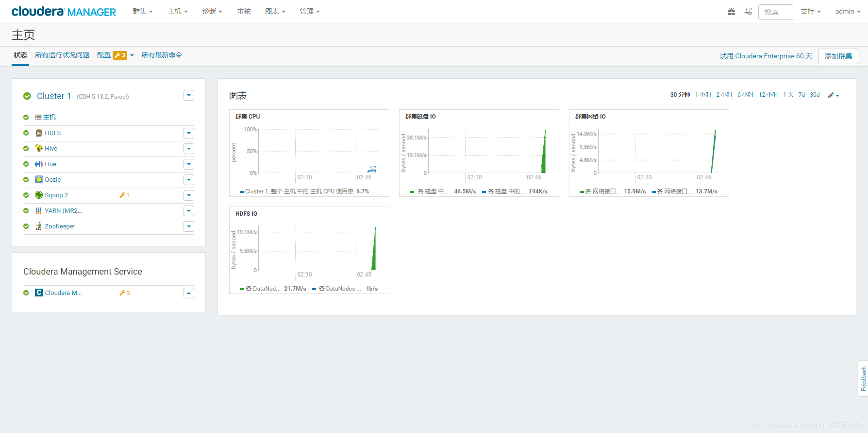Open the 诊断 menu
Screen dimensions: 868x433
pos(212,11)
